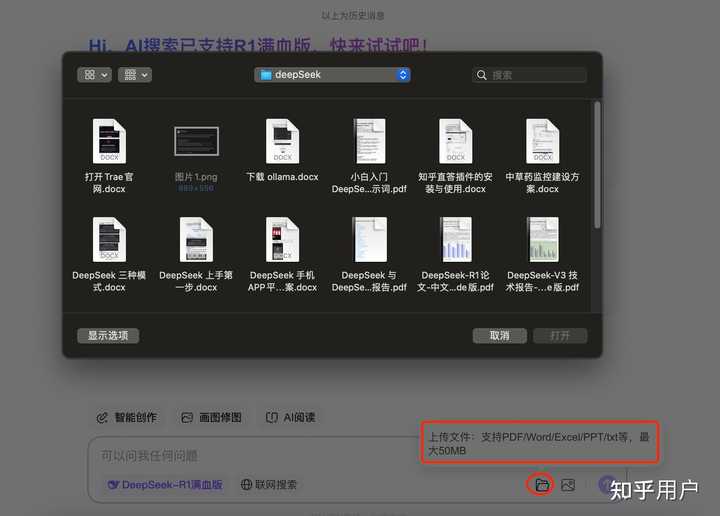Select the DeepSeek-R1论文-中文...de版.pdf icon
Image resolution: width=720 pixels, height=516 pixels.
(x=456, y=239)
